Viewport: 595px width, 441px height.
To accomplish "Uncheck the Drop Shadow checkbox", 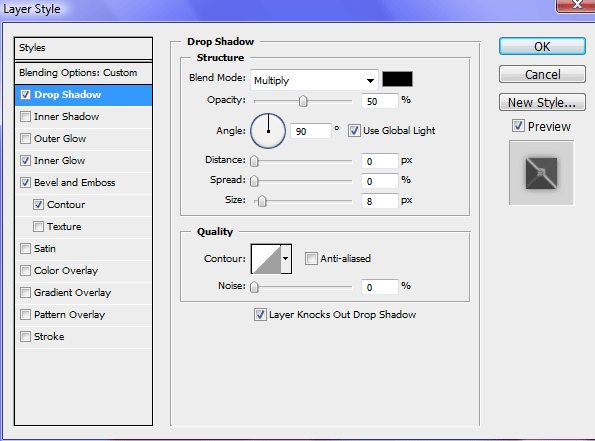I will tap(25, 94).
